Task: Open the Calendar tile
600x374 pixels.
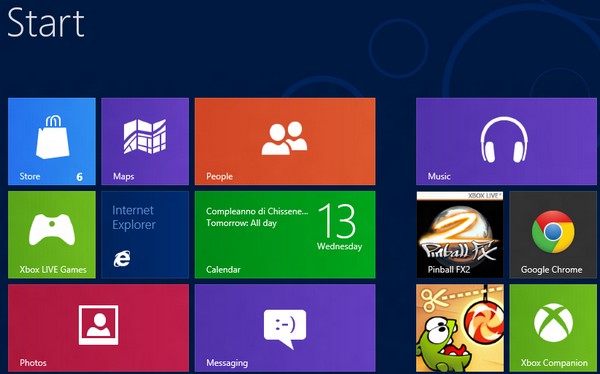Action: (x=285, y=235)
